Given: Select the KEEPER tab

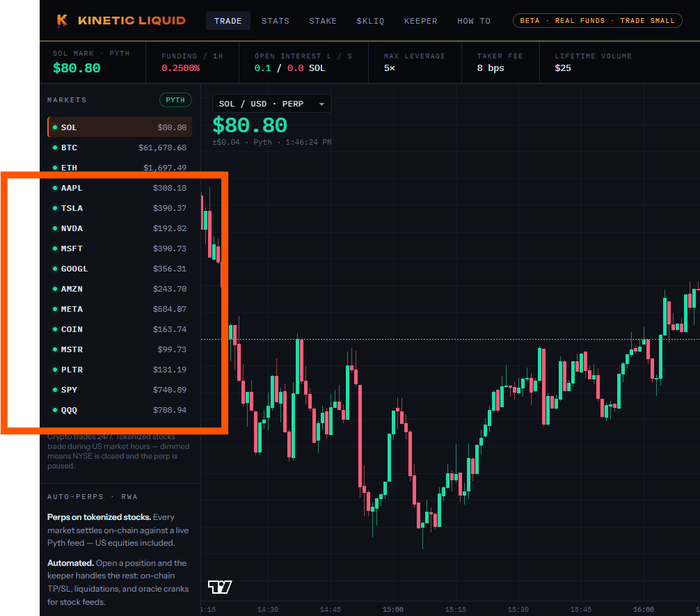Looking at the screenshot, I should tap(420, 21).
